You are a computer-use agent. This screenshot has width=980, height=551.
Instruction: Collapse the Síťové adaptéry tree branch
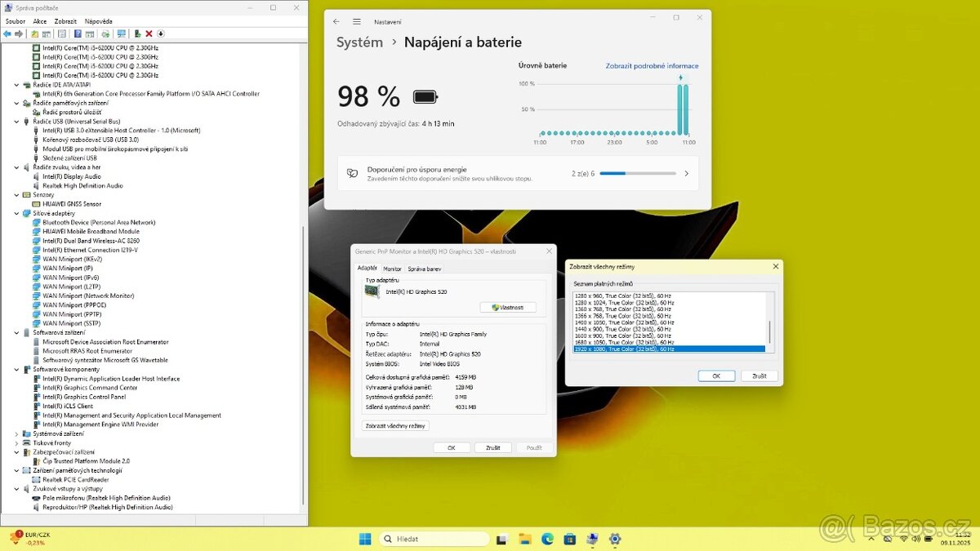point(18,213)
